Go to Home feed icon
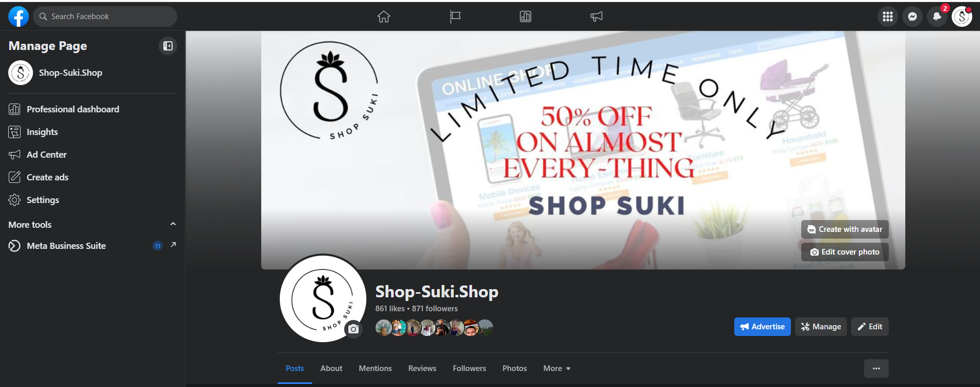 click(384, 16)
